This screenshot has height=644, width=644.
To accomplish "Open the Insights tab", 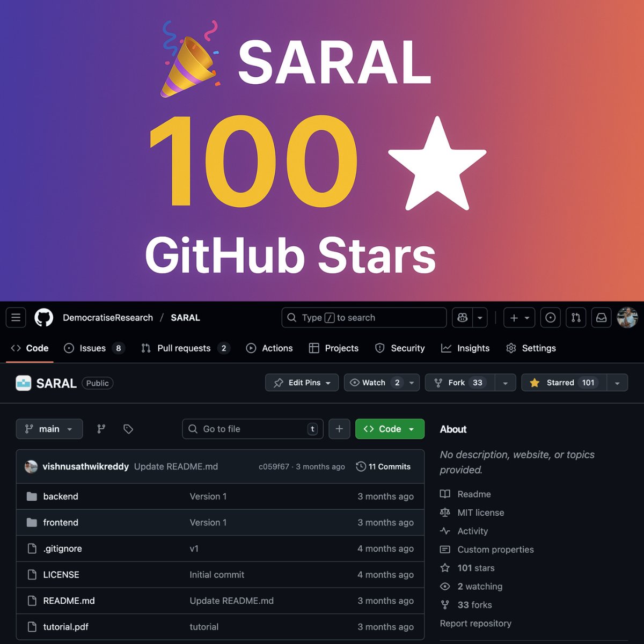I will coord(465,348).
